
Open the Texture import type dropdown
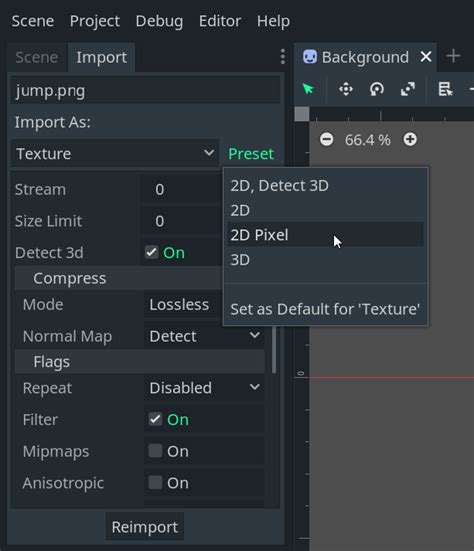click(115, 153)
